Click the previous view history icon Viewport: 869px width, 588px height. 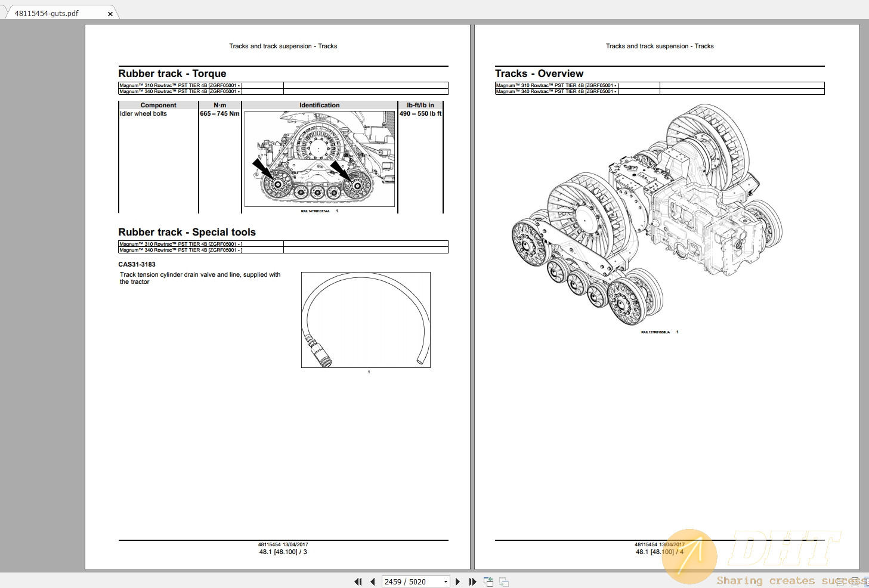[x=488, y=581]
